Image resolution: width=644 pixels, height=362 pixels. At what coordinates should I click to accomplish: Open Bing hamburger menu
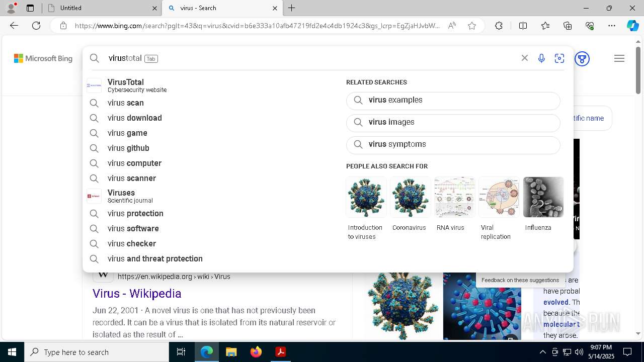pos(619,59)
